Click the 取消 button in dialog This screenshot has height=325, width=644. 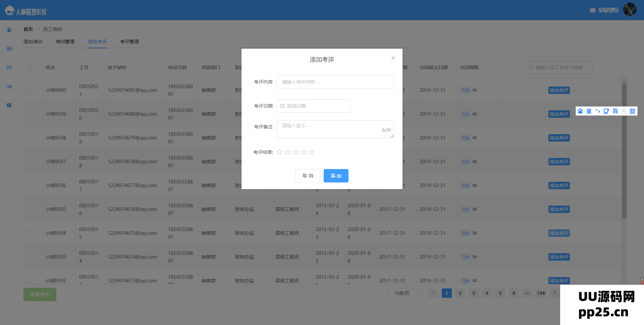[x=308, y=176]
